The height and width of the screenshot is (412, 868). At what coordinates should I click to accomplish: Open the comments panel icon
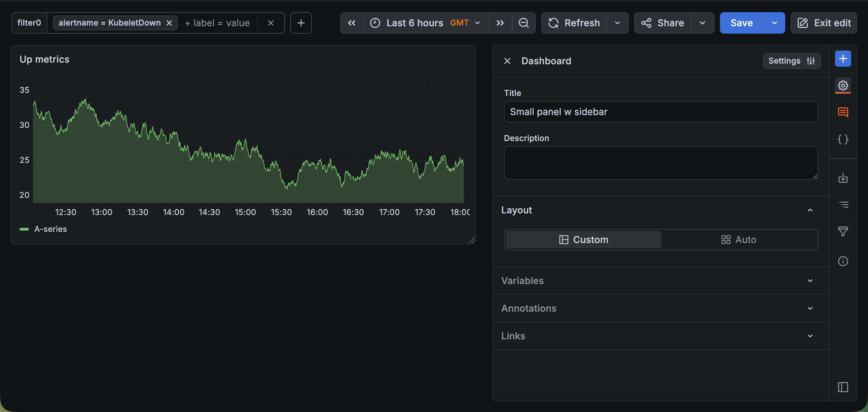tap(843, 112)
